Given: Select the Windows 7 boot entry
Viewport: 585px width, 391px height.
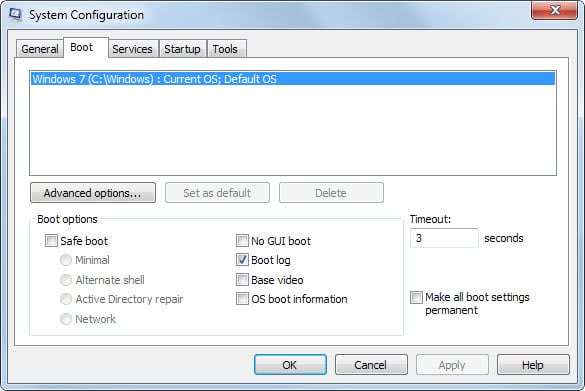Looking at the screenshot, I should (293, 79).
